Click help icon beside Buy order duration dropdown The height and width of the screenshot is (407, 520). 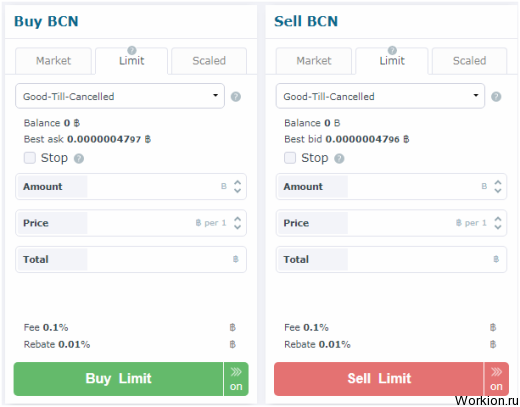click(236, 97)
